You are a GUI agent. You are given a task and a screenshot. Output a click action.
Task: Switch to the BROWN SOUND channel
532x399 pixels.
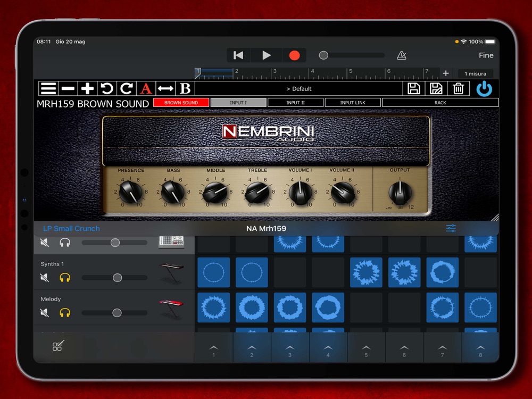(x=181, y=103)
